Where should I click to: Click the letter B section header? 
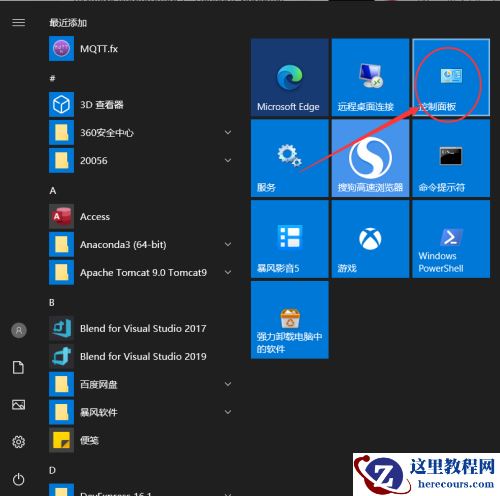coord(52,303)
